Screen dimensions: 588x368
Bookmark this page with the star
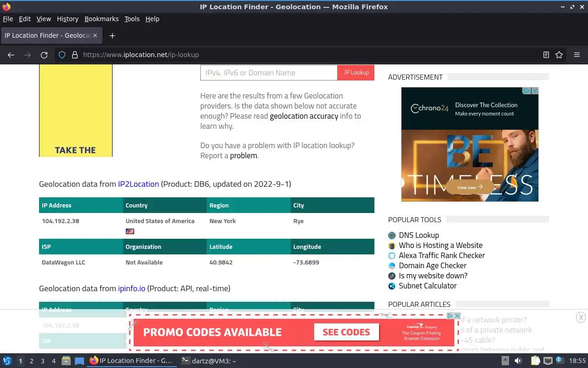pos(559,55)
